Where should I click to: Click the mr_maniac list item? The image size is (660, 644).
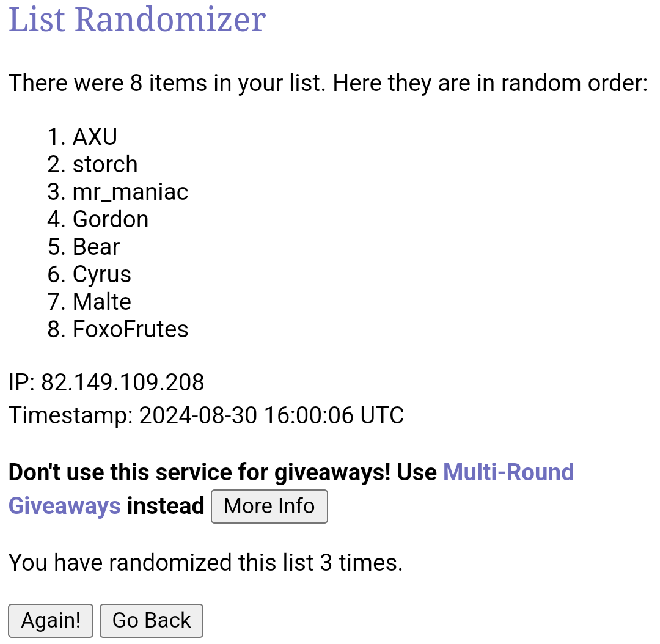(130, 192)
